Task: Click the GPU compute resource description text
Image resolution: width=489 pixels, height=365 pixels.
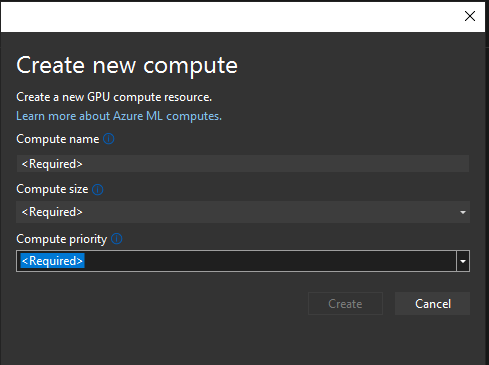Action: 114,97
